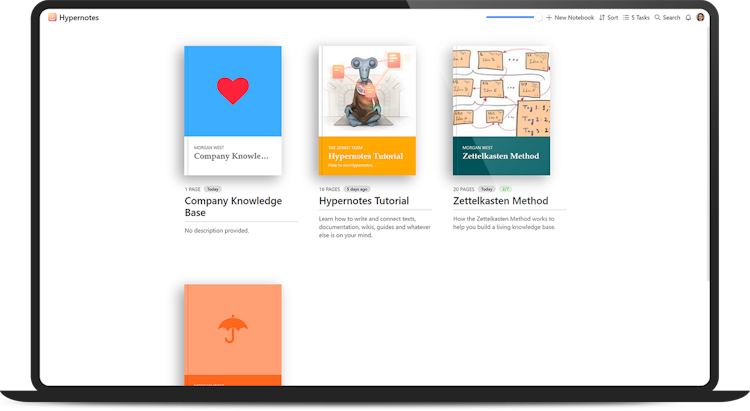Open the Hypernotes Tutorial notebook cover

coord(367,111)
